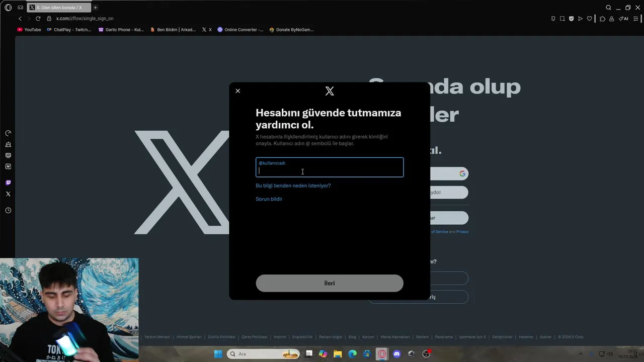Click the site security lock icon
This screenshot has height=362, width=644.
pyautogui.click(x=49, y=19)
